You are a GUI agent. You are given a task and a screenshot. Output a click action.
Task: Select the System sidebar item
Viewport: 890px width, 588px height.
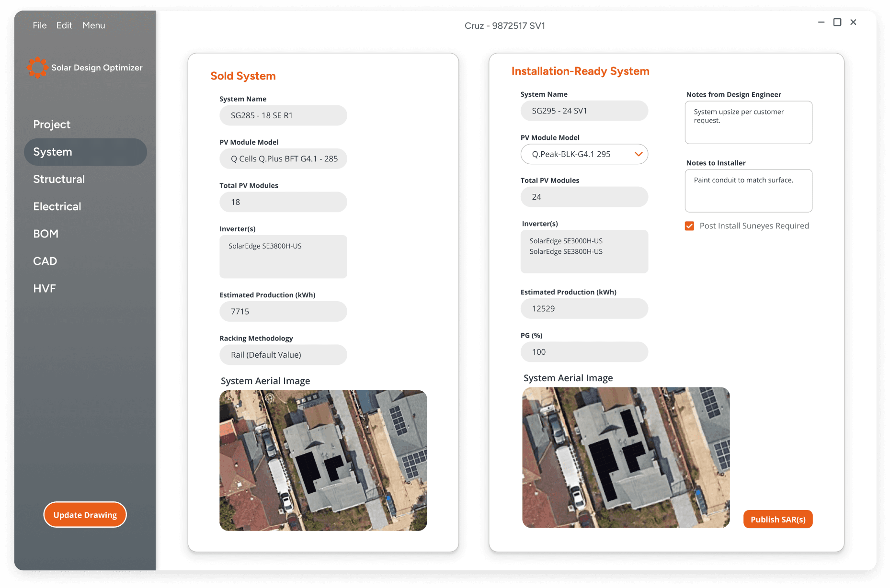[85, 152]
